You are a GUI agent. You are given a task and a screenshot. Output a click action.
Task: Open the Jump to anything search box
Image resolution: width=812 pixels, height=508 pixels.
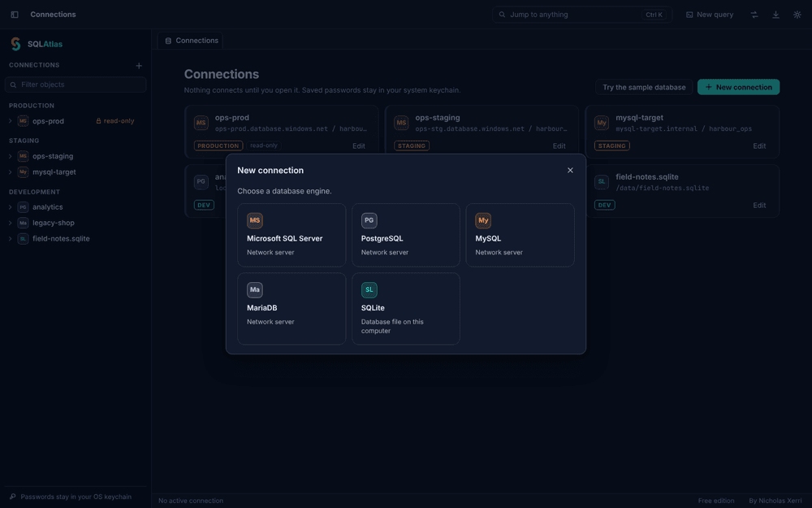click(x=582, y=15)
